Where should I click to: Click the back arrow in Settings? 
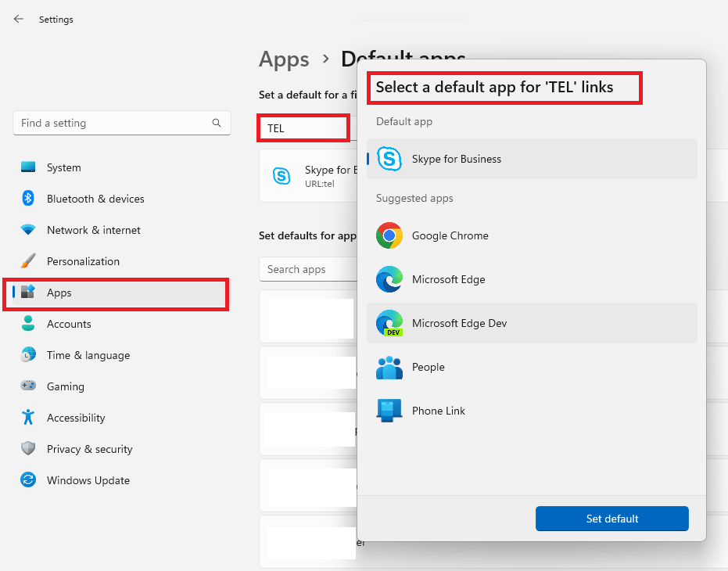point(19,19)
